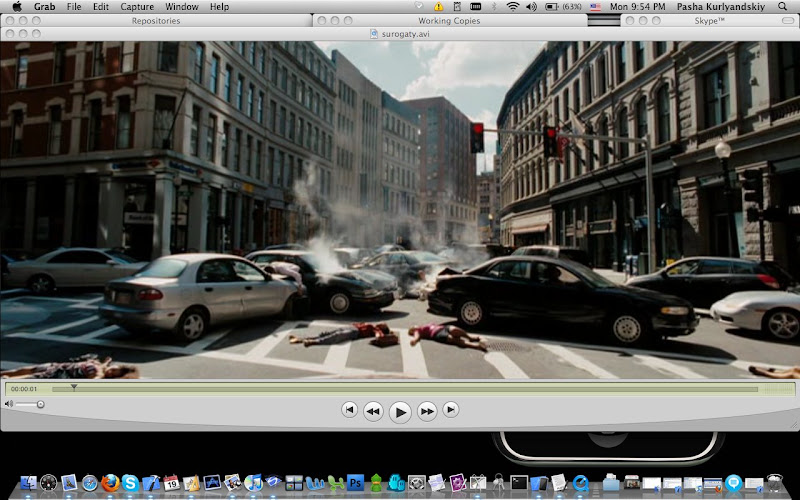The height and width of the screenshot is (500, 800).
Task: Open the Window menu in menu bar
Action: [x=181, y=6]
